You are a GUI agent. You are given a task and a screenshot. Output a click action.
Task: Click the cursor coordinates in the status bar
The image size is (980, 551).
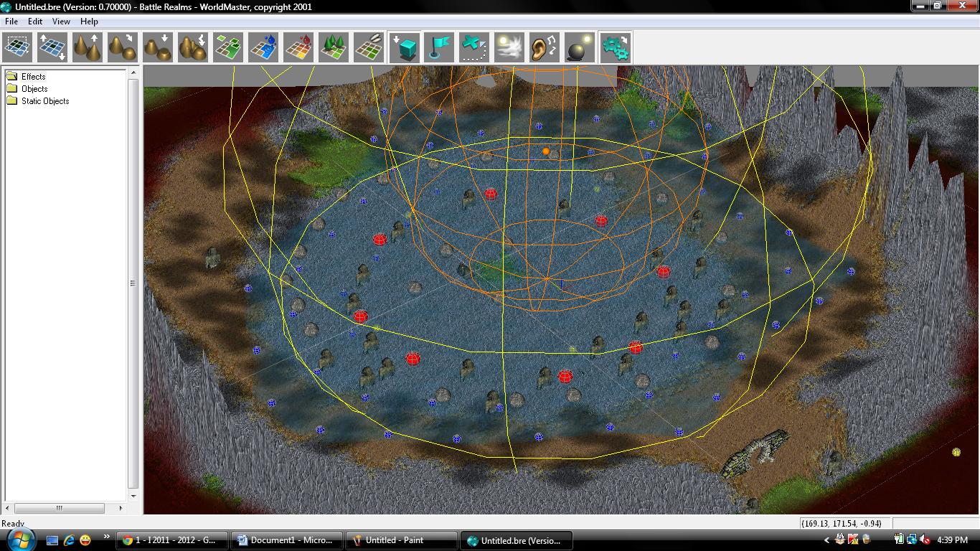coord(842,524)
